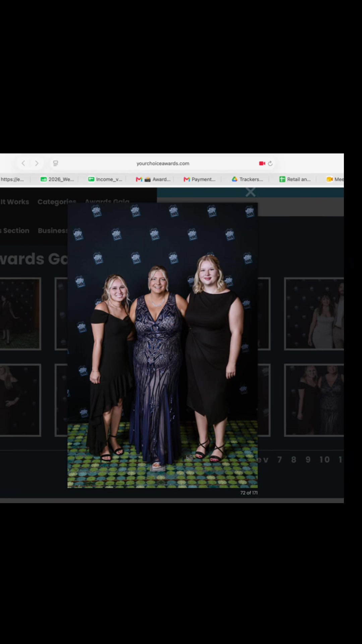Image resolution: width=362 pixels, height=644 pixels.
Task: Open the Income_v... bookmark
Action: 105,179
